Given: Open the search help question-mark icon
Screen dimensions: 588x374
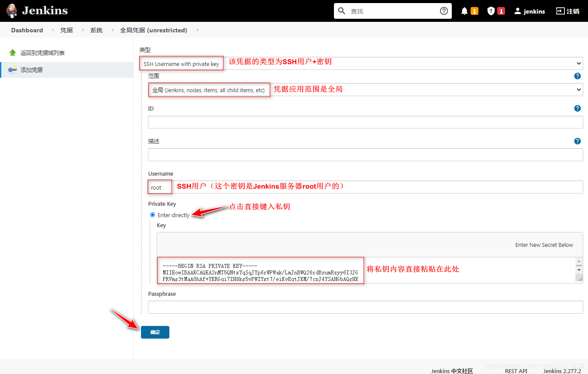Looking at the screenshot, I should click(x=444, y=11).
